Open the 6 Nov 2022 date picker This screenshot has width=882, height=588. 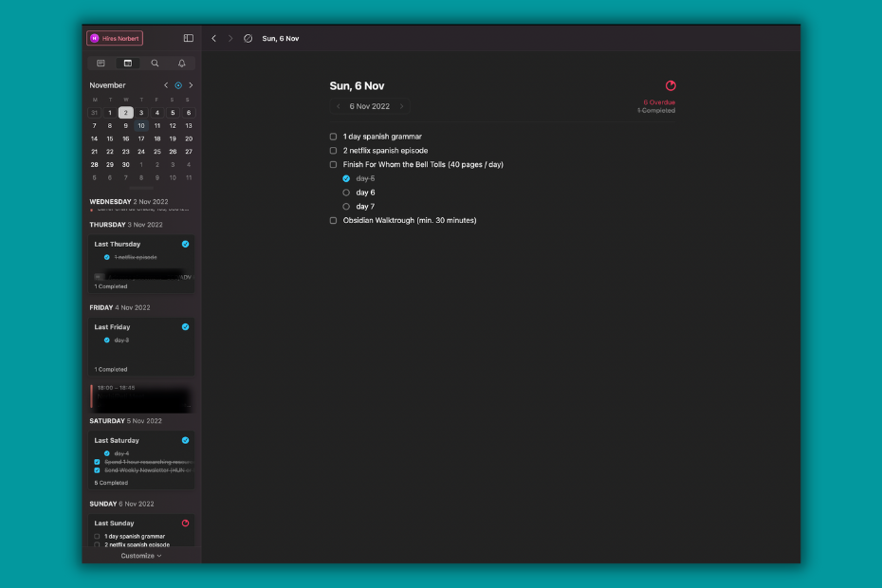tap(370, 106)
